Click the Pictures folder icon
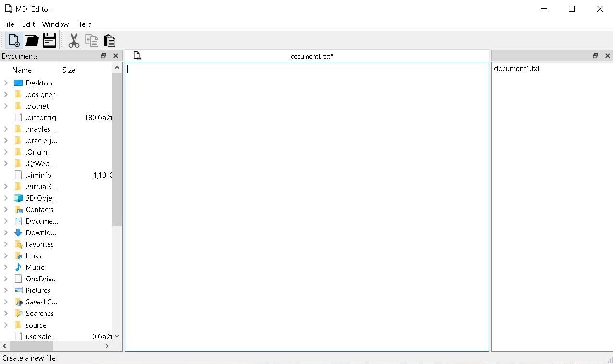 click(x=18, y=291)
